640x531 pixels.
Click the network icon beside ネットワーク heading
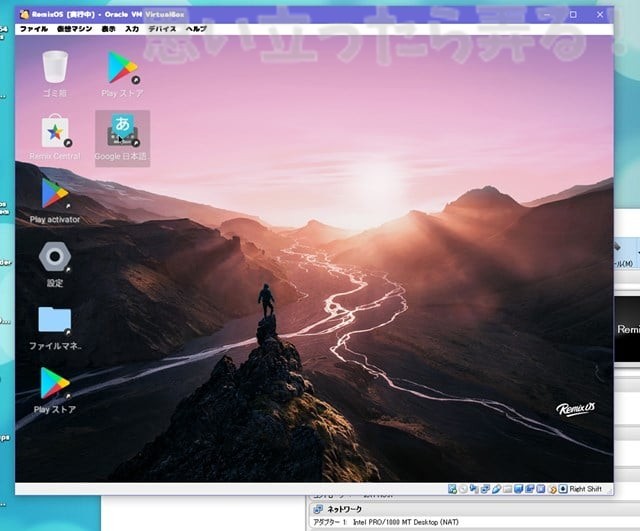(x=318, y=509)
